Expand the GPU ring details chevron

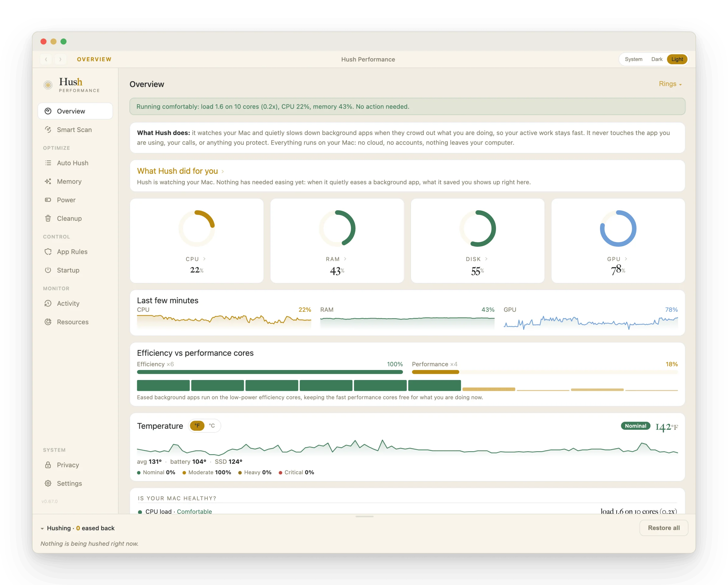pyautogui.click(x=626, y=259)
